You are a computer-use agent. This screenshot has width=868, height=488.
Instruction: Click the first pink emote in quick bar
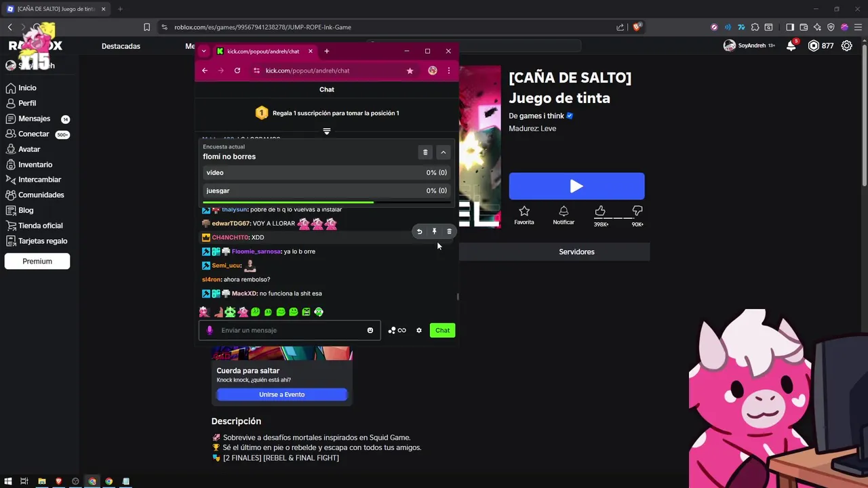click(204, 312)
